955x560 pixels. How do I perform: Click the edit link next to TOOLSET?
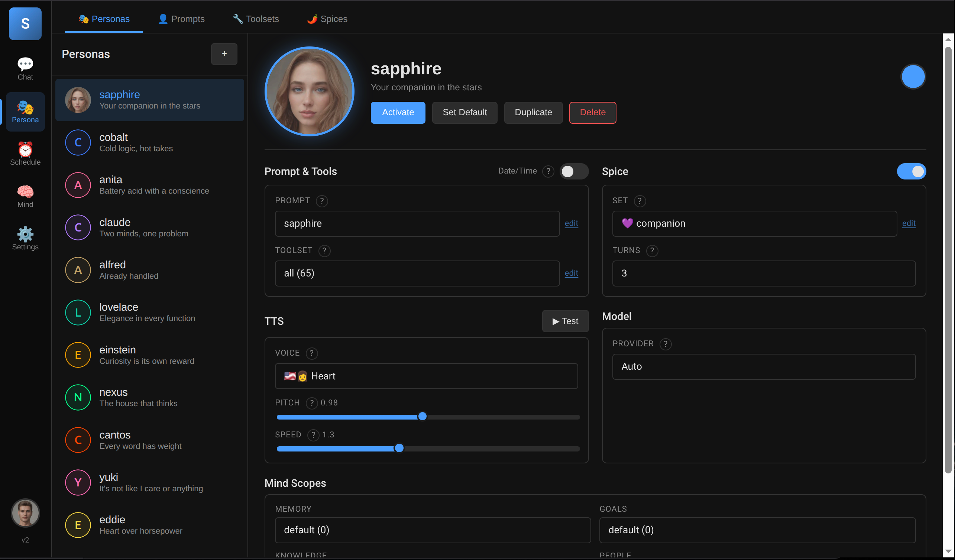pos(571,273)
